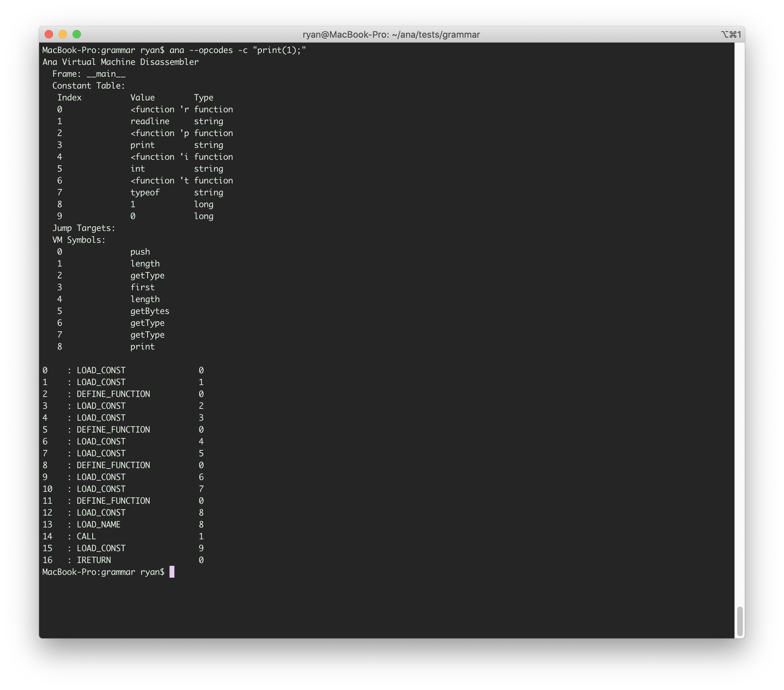Click 'print' symbol at index 8

143,347
